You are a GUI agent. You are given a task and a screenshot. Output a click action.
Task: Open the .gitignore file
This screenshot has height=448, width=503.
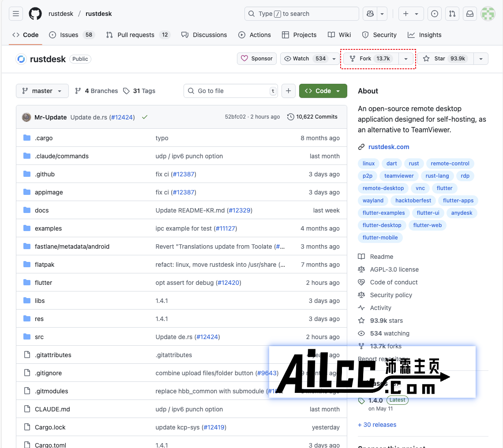click(48, 373)
